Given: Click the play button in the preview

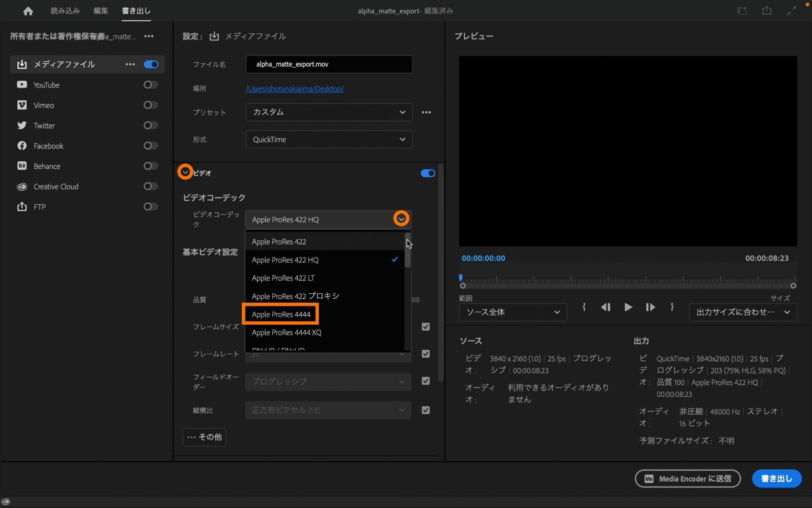Looking at the screenshot, I should click(628, 307).
